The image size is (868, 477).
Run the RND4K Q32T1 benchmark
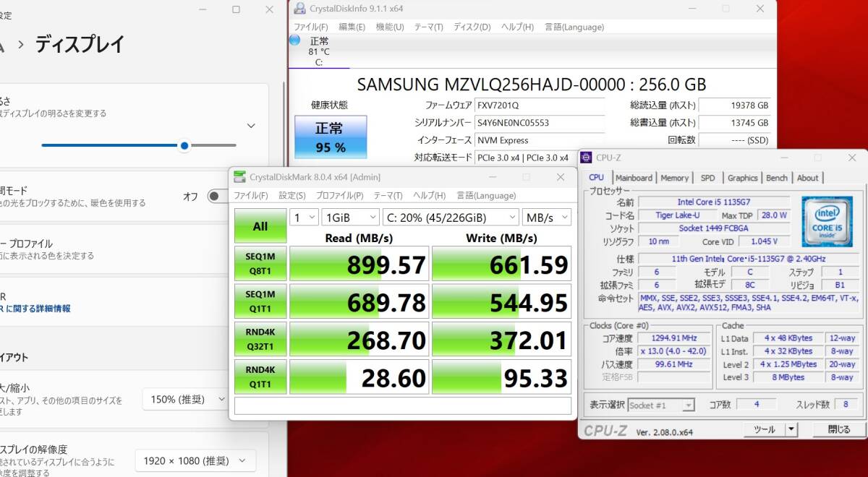coord(260,339)
